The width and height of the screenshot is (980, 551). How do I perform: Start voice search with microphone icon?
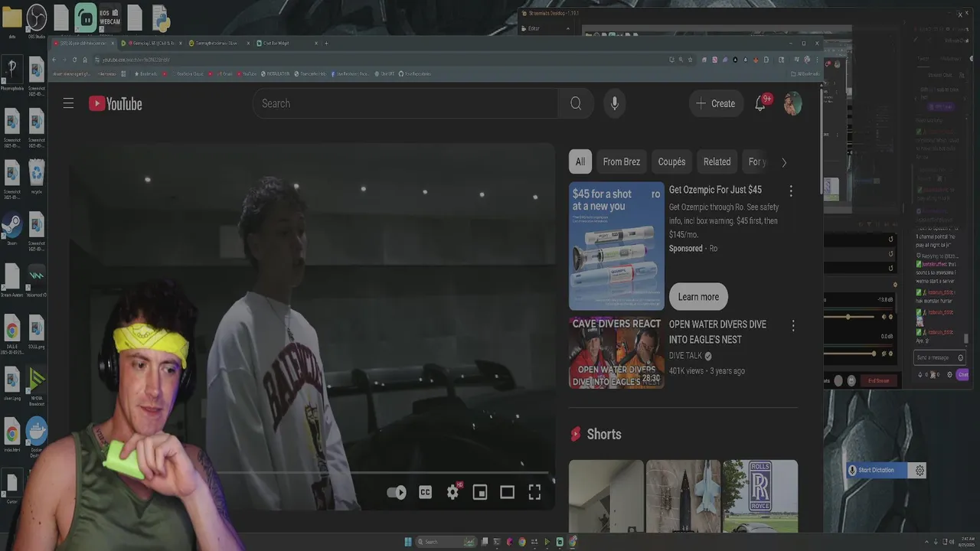click(614, 103)
